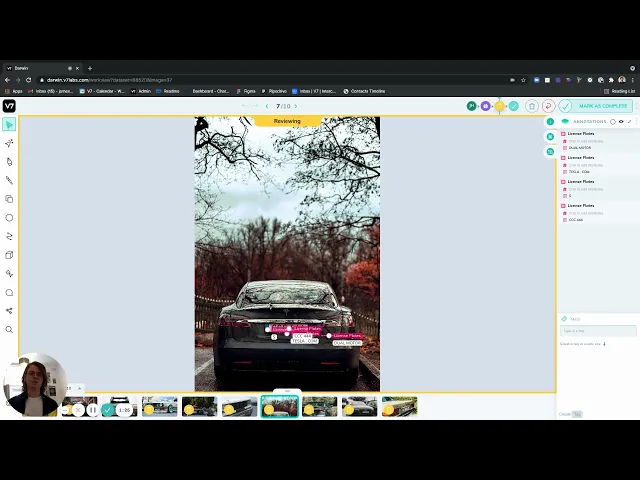Open the last thumbnail in filmstrip
Screen dimensions: 640x480
(400, 406)
